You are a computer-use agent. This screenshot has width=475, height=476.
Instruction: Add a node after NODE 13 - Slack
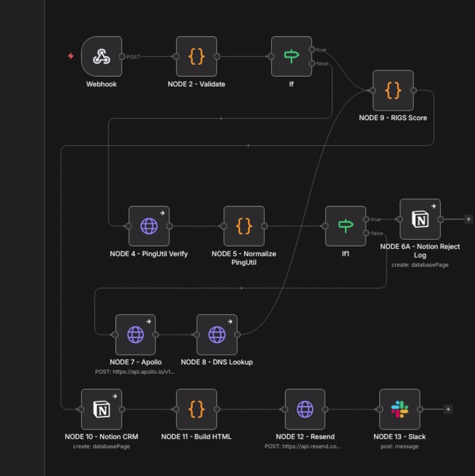click(448, 409)
